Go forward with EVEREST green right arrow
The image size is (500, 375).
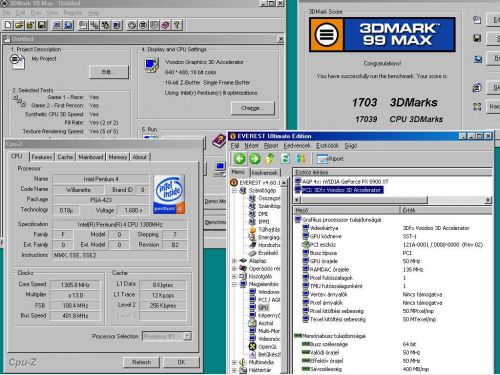(255, 159)
